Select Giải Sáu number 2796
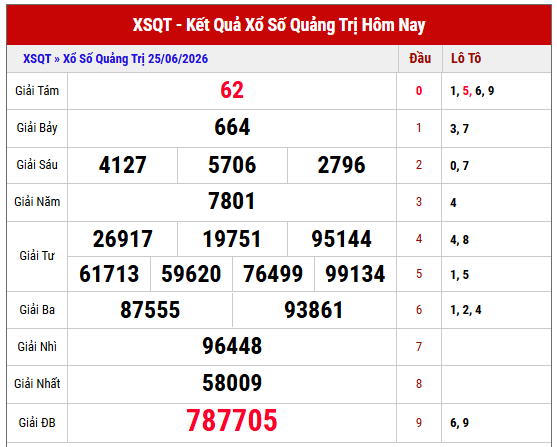Viewport: 557px width, 447px height. coord(341,165)
